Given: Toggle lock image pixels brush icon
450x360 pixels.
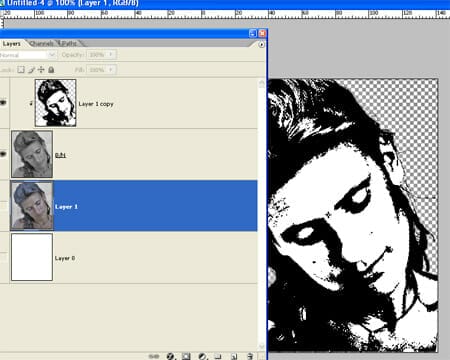Looking at the screenshot, I should point(31,70).
